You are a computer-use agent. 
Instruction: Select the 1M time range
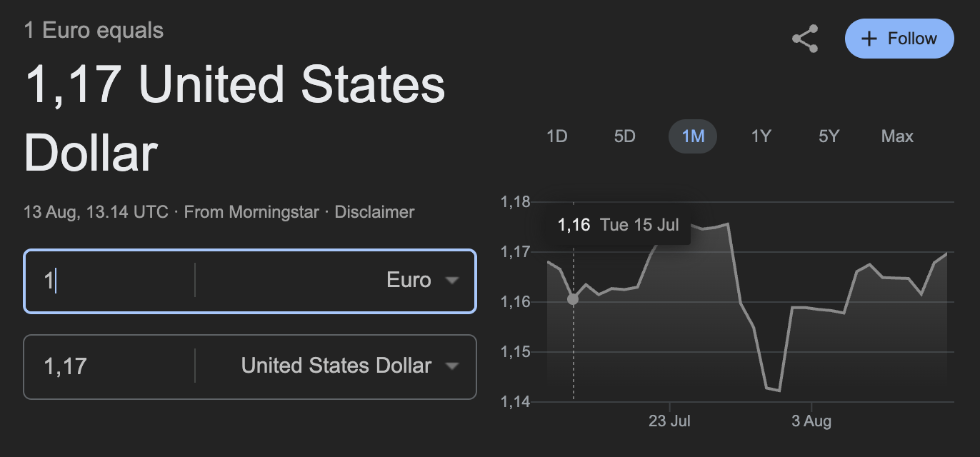(x=692, y=136)
